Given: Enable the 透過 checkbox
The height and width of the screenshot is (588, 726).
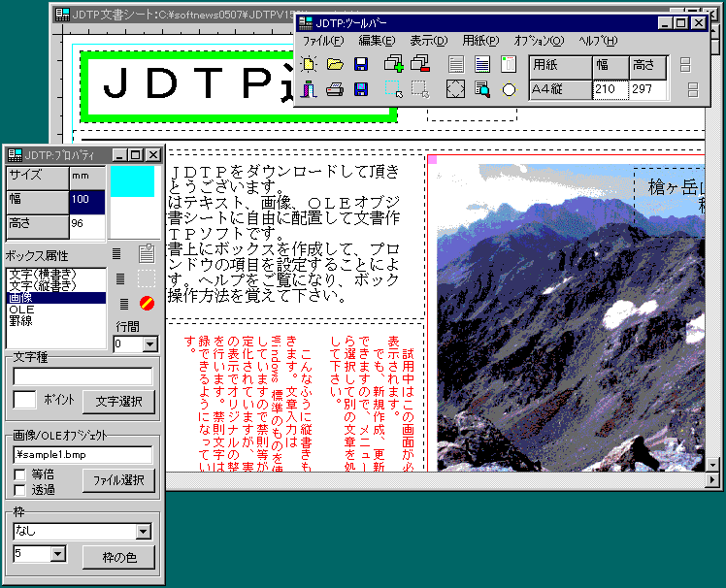Looking at the screenshot, I should (20, 490).
